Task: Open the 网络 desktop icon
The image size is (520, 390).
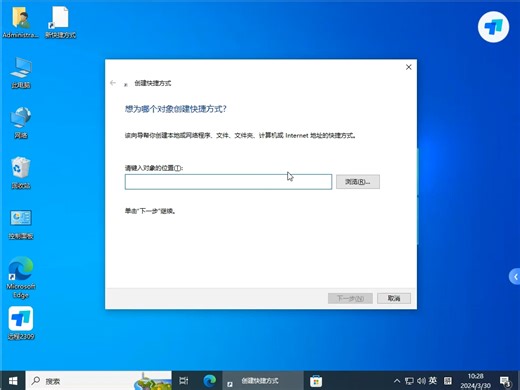Action: (x=21, y=122)
